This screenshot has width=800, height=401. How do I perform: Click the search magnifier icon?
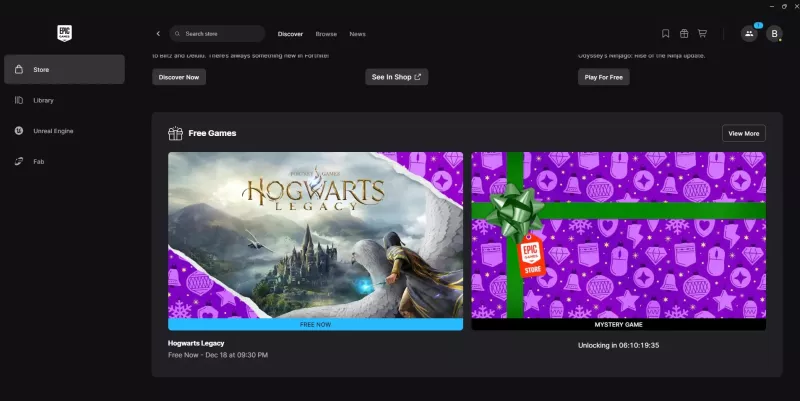click(x=178, y=34)
